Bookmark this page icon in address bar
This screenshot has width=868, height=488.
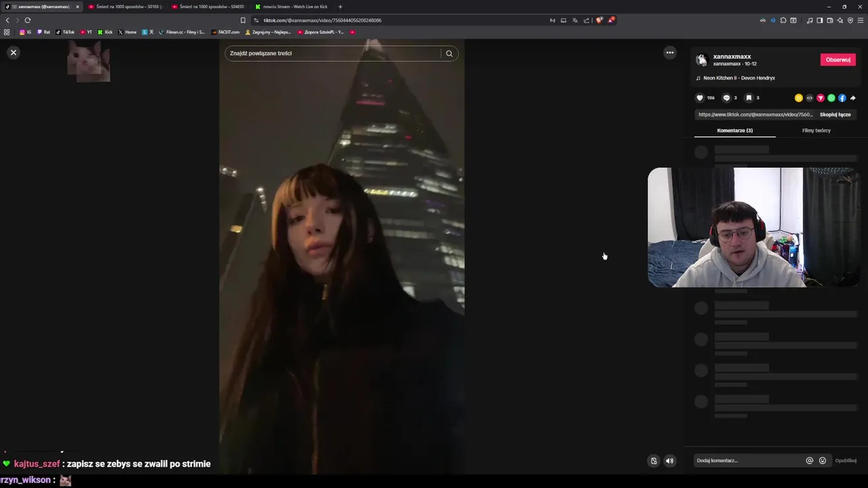pos(243,20)
